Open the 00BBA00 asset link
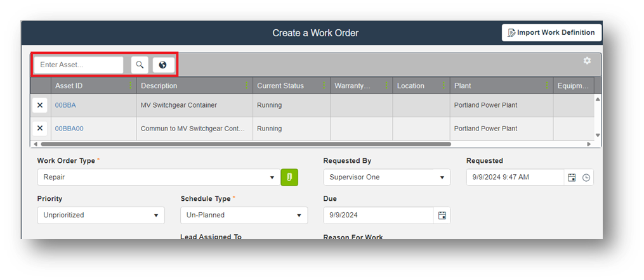This screenshot has width=644, height=280. click(x=69, y=129)
